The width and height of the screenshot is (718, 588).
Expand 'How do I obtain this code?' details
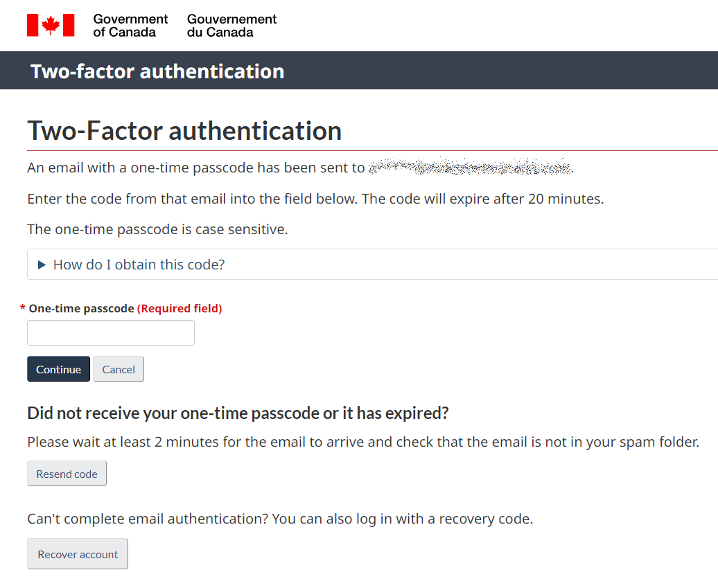pos(139,265)
